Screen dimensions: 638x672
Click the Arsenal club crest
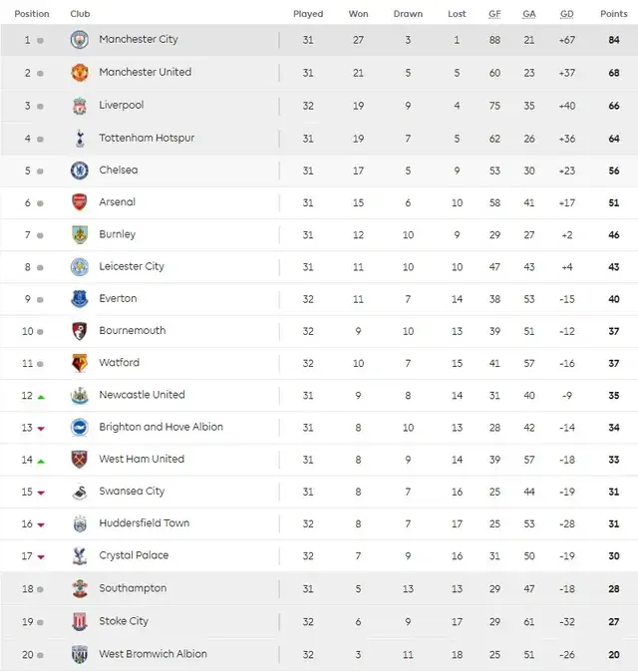[80, 202]
